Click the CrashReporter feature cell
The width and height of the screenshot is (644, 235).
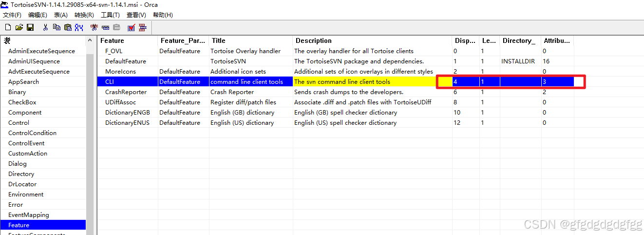point(128,92)
